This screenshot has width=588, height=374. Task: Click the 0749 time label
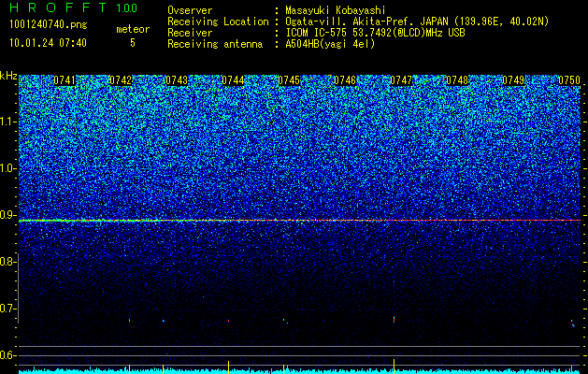click(x=513, y=80)
